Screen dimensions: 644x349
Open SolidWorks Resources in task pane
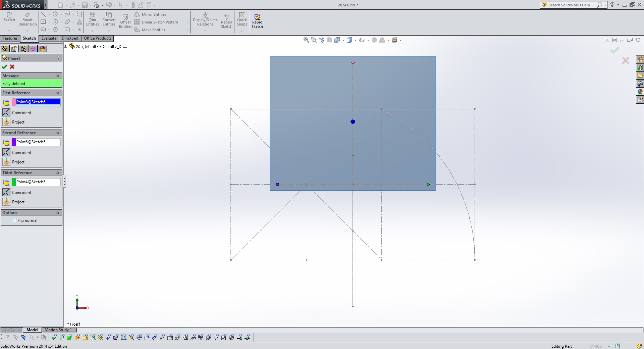(x=640, y=59)
